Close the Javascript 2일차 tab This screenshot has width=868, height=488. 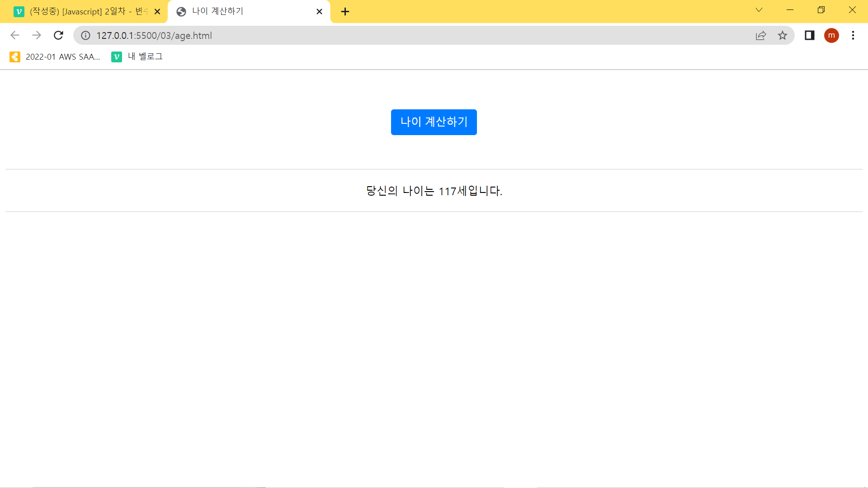(157, 12)
